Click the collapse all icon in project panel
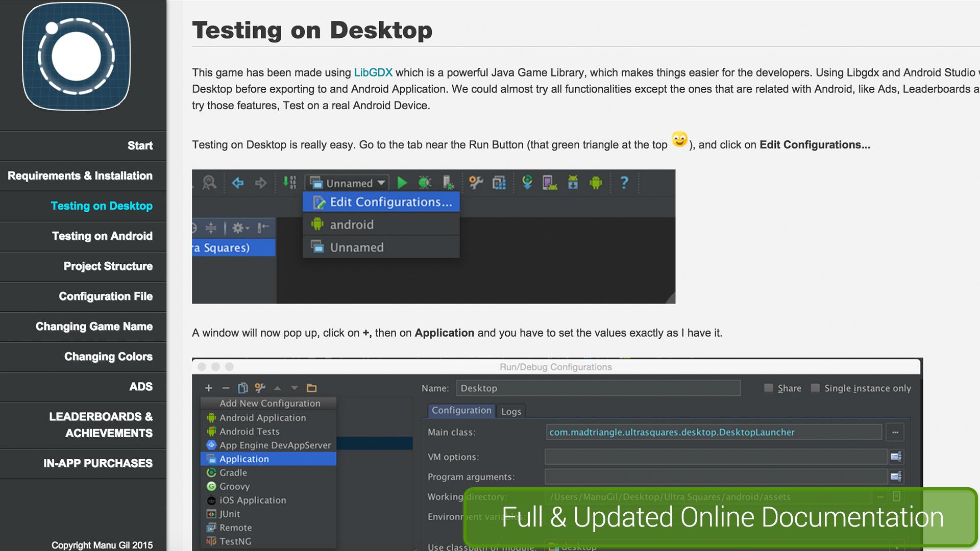Image resolution: width=980 pixels, height=551 pixels. point(211,228)
